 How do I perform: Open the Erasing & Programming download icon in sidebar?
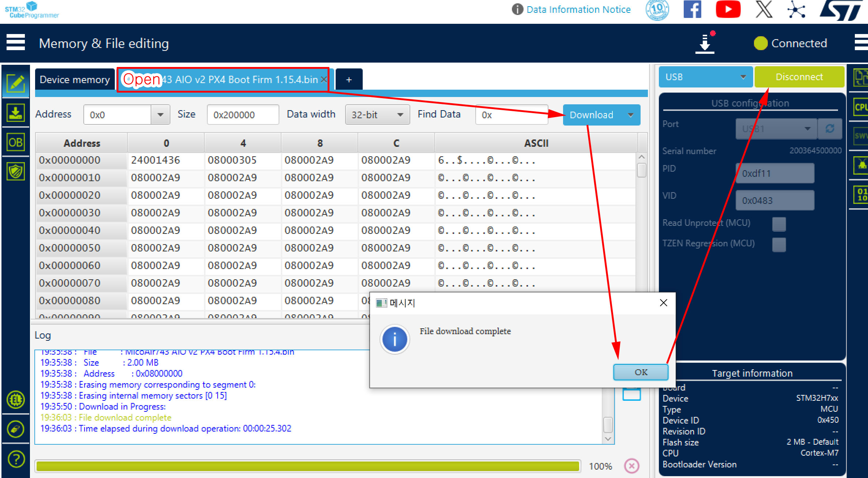[15, 113]
